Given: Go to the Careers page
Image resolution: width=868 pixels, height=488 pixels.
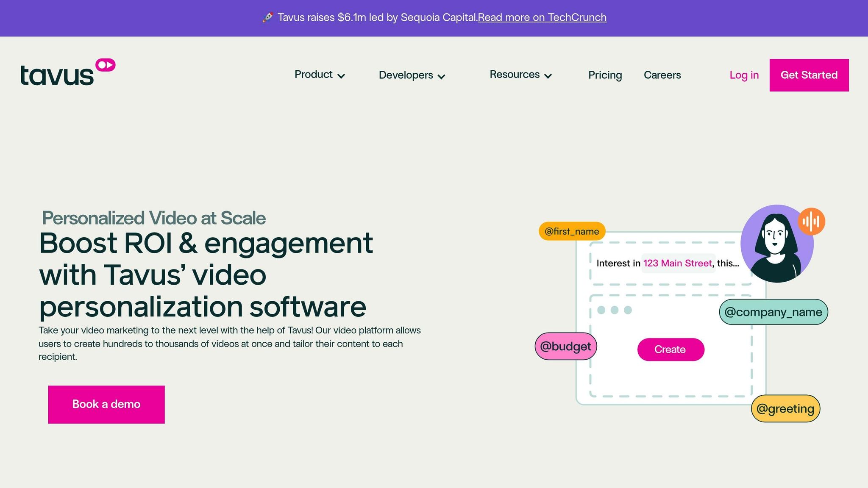Looking at the screenshot, I should click(x=662, y=75).
